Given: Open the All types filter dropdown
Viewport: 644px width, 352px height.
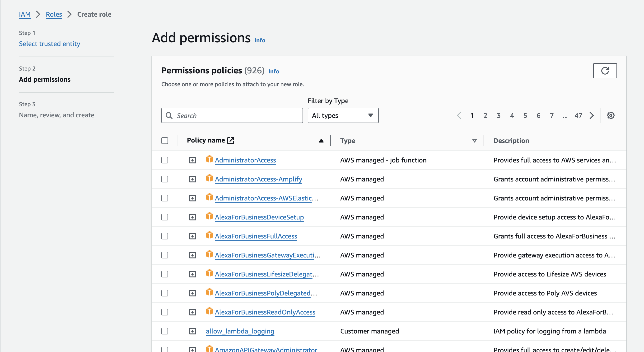Looking at the screenshot, I should point(343,115).
